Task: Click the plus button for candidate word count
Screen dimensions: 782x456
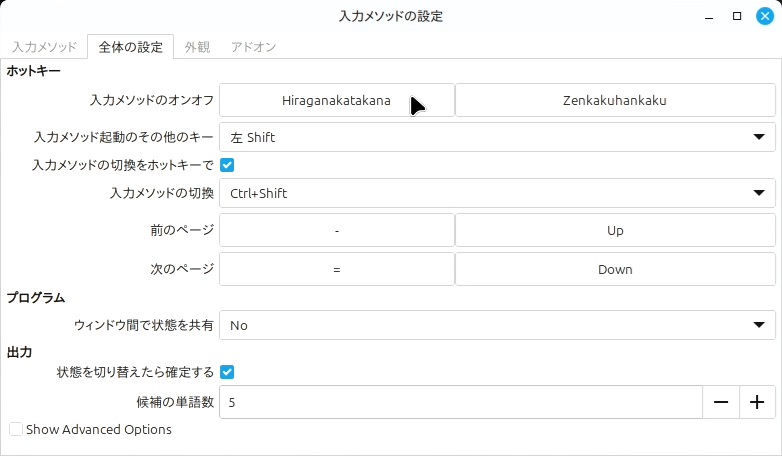Action: (x=757, y=402)
